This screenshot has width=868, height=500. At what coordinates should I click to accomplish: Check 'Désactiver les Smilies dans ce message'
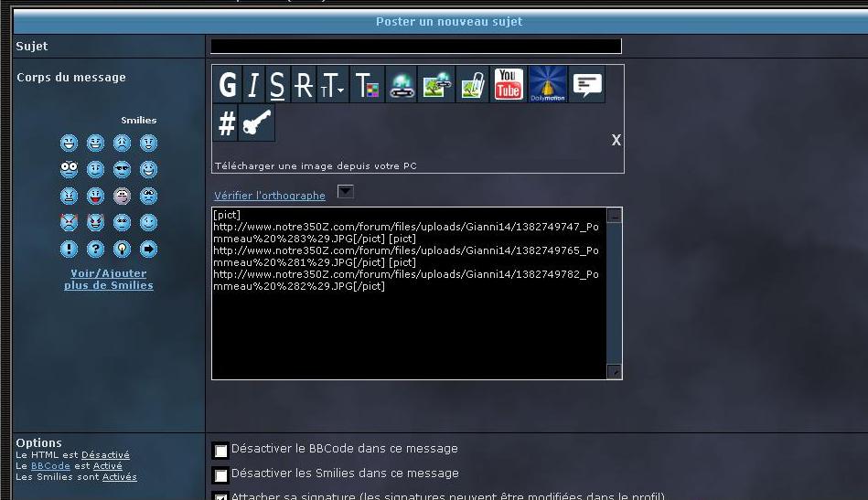tap(220, 475)
